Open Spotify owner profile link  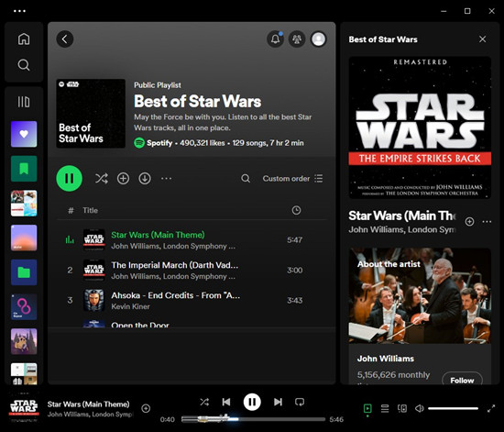159,143
